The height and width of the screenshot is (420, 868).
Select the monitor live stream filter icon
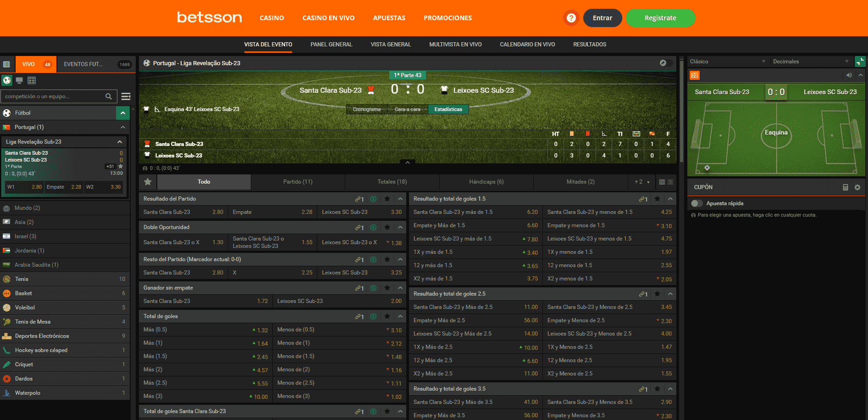click(x=19, y=80)
